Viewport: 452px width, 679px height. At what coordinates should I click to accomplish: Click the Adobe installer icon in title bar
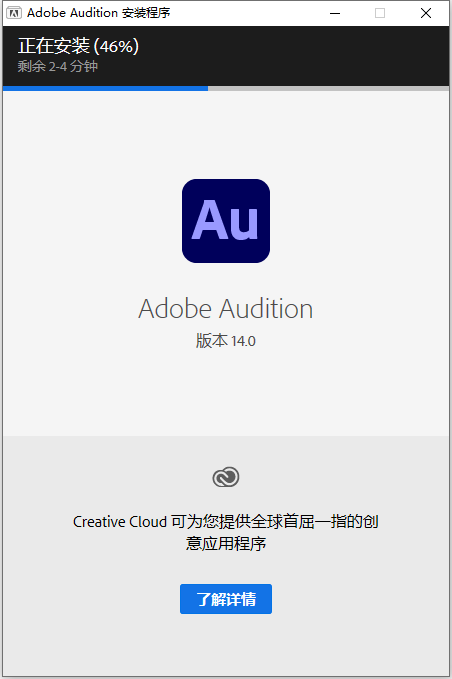click(13, 13)
